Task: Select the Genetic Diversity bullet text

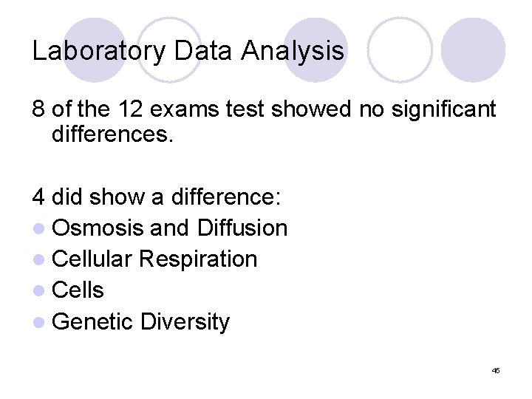Action: pyautogui.click(x=142, y=322)
